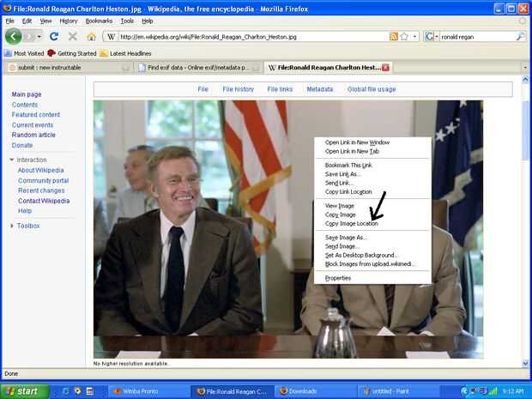Viewport: 532px width, 399px height.
Task: Click the search box containing ronald regan
Action: (x=477, y=37)
